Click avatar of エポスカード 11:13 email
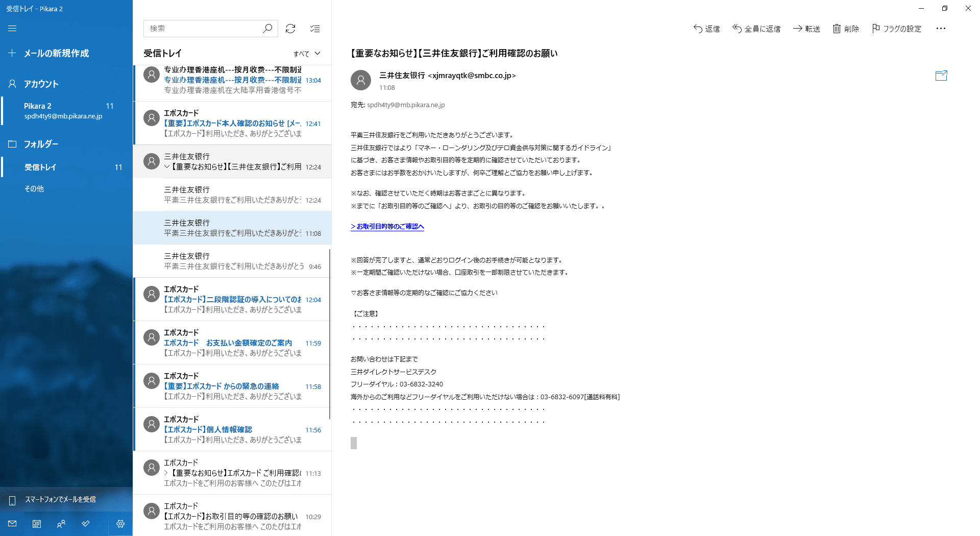This screenshot has height=536, width=980. point(152,468)
